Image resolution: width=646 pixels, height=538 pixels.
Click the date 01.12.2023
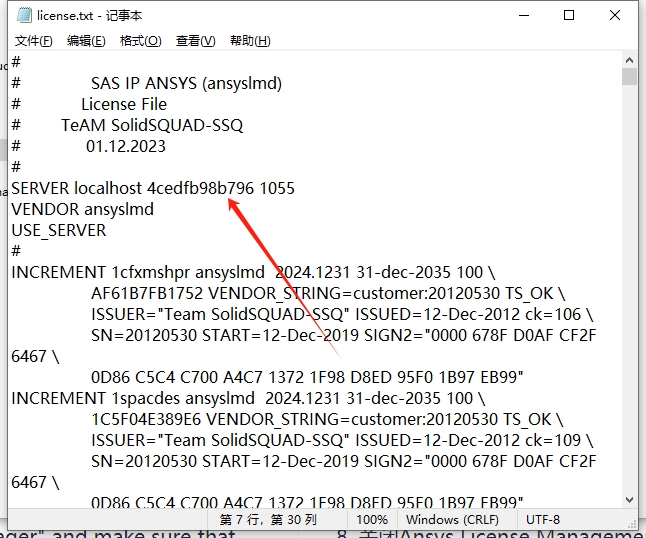pos(126,146)
